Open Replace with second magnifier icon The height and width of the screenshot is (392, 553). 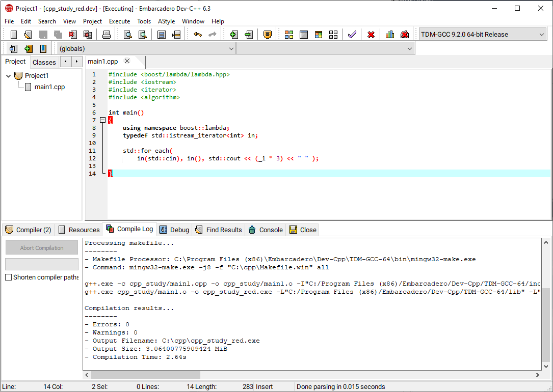[x=143, y=35]
